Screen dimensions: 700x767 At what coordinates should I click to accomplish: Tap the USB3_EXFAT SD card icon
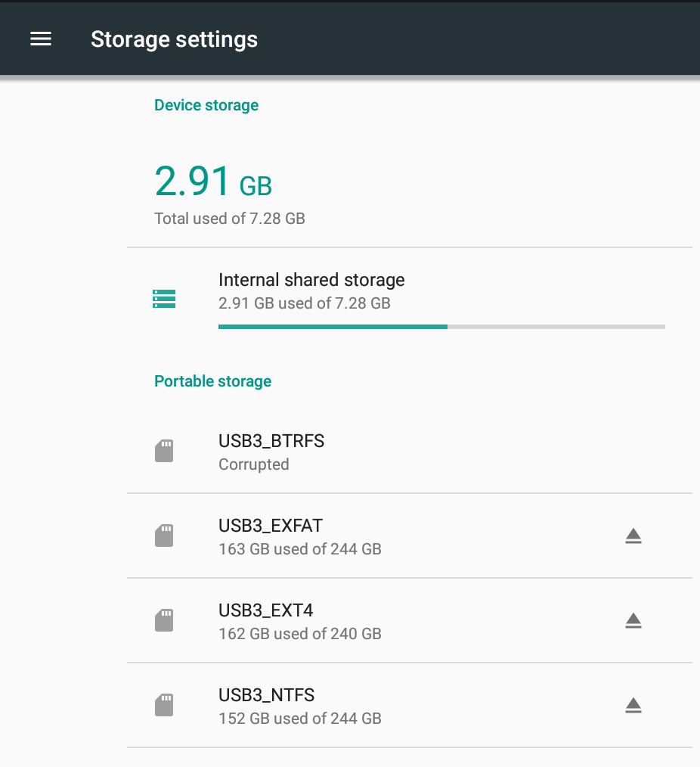[164, 535]
